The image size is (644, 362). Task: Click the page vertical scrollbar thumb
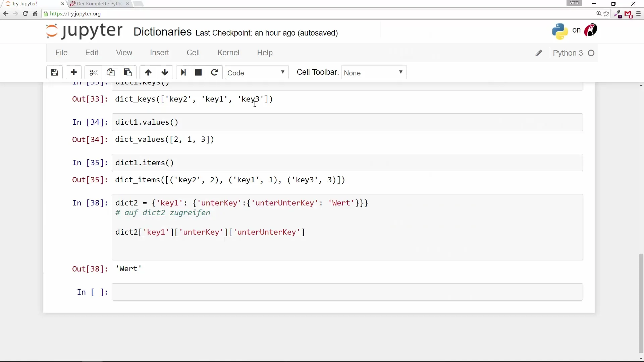click(641, 303)
